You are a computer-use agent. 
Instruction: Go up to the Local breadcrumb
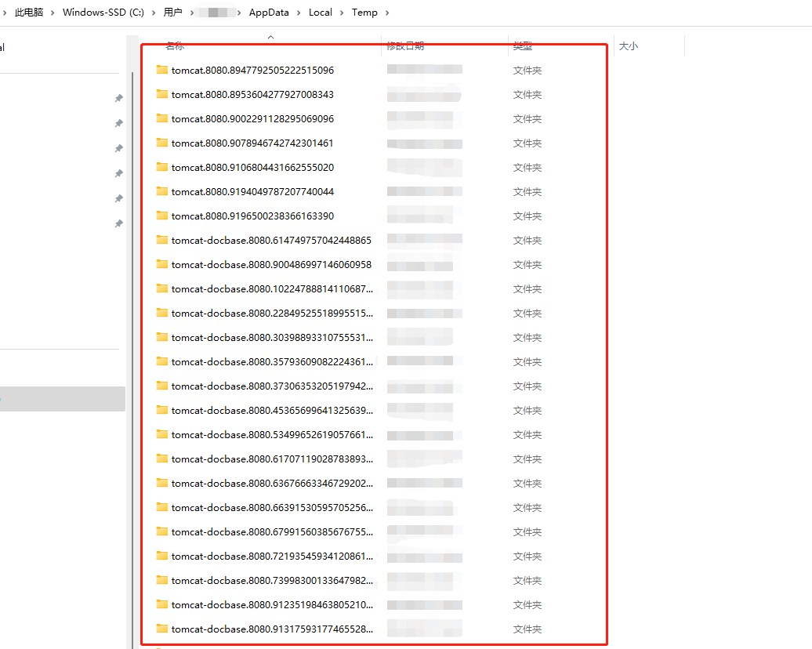[320, 13]
